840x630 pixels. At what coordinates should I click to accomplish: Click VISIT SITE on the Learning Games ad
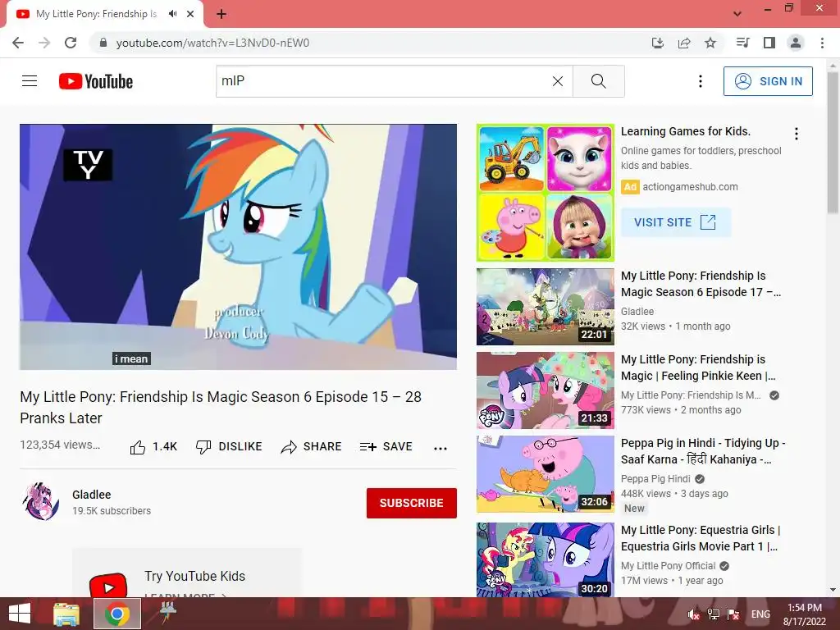[x=676, y=222]
